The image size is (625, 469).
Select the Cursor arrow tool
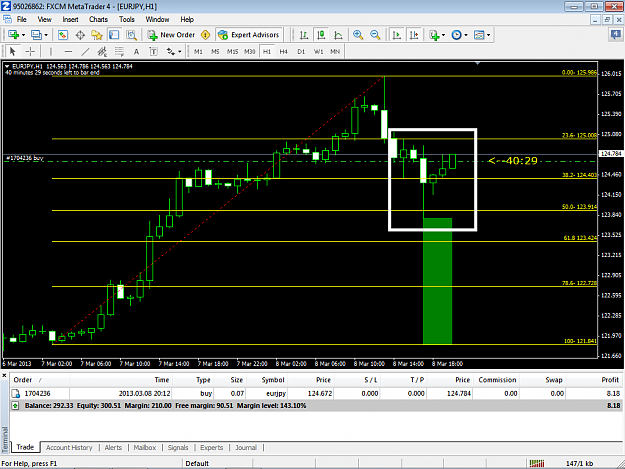click(x=12, y=51)
